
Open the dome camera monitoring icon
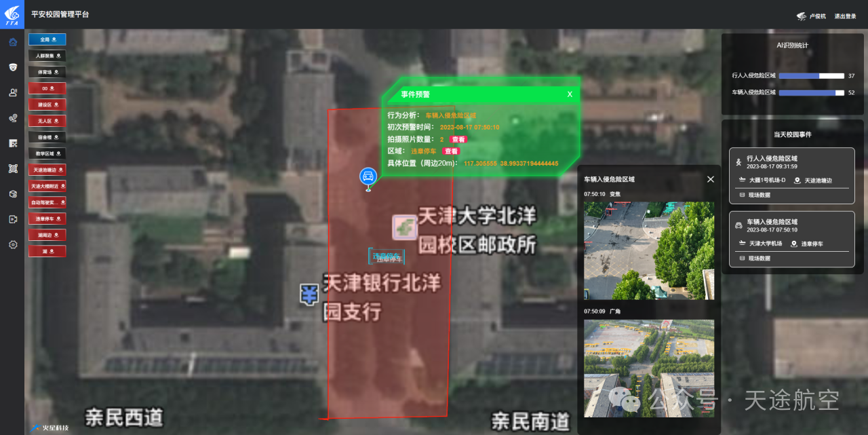[x=12, y=67]
